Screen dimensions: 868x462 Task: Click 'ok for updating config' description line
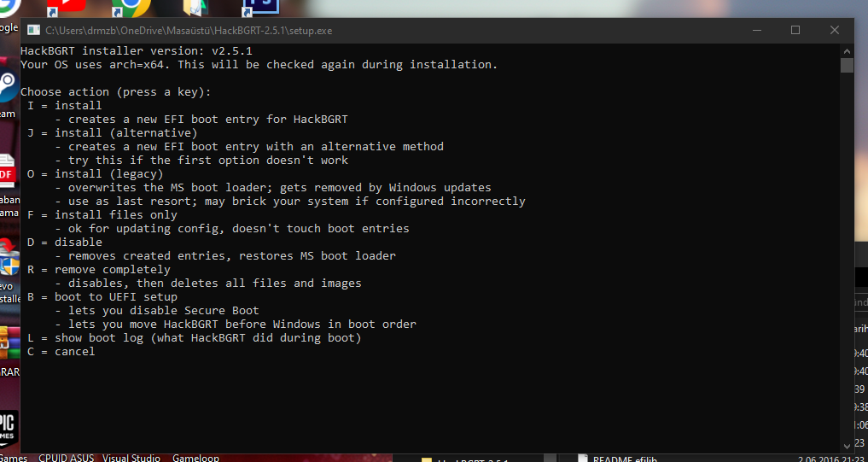click(232, 228)
